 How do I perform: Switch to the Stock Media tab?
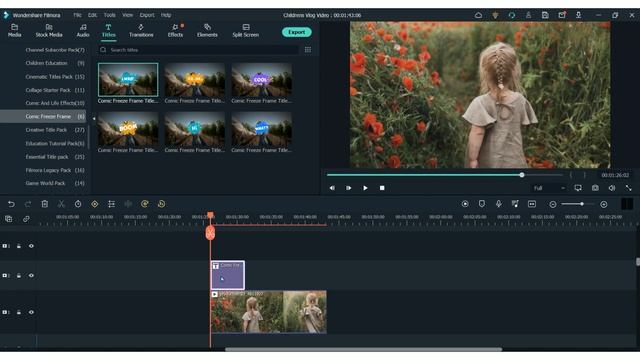tap(49, 31)
